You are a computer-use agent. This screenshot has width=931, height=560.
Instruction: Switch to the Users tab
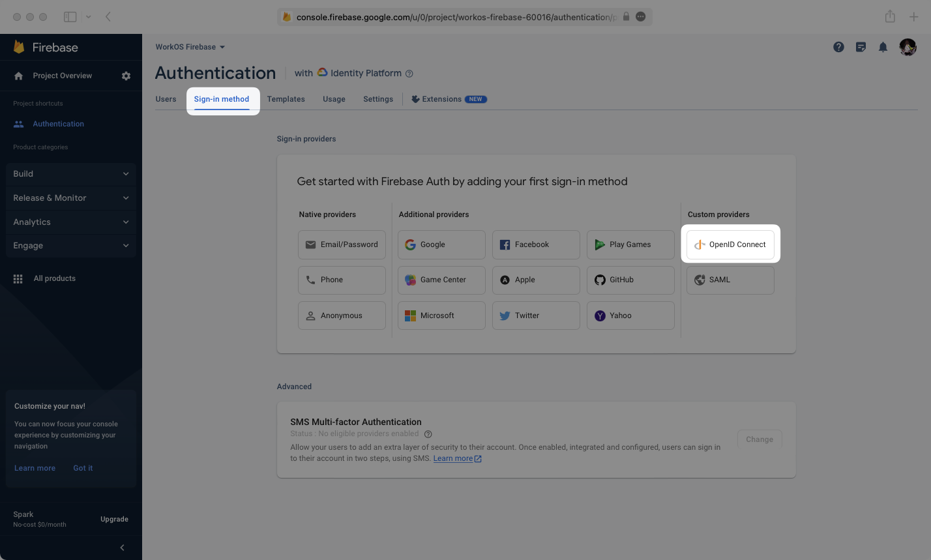click(x=166, y=99)
